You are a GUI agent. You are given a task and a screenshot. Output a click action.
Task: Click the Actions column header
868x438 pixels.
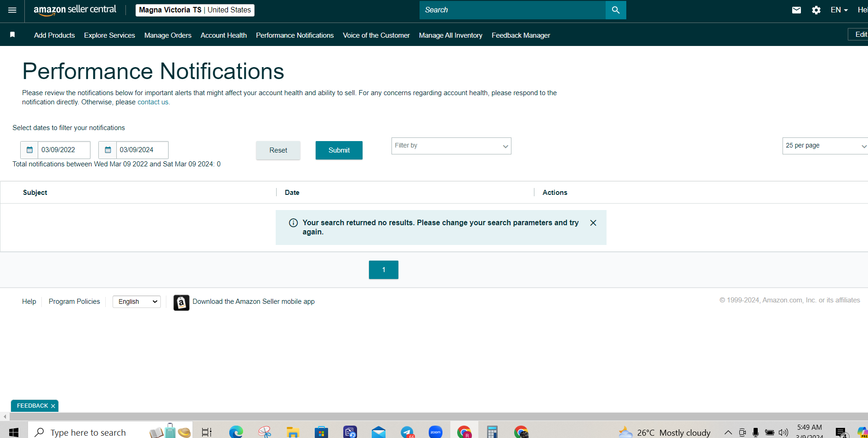(555, 193)
